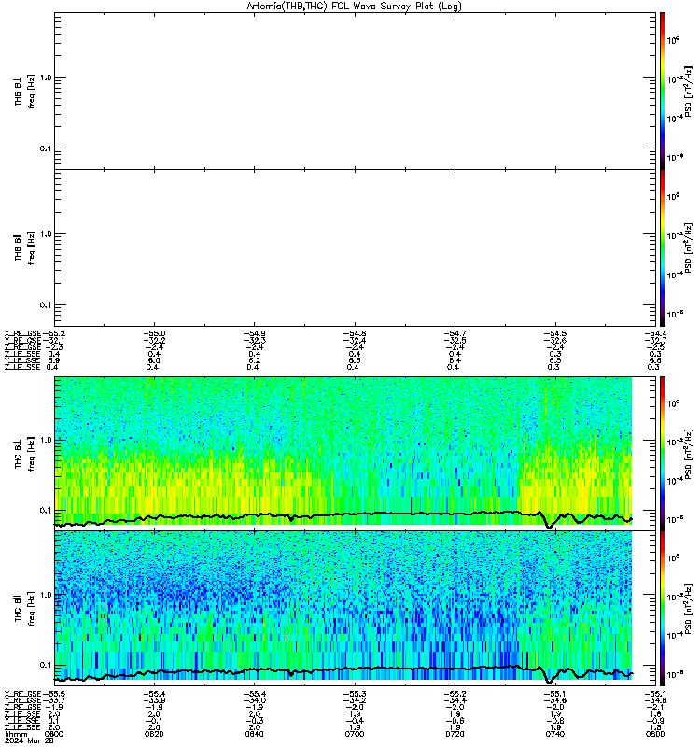Click the '-34.4' Y_RE_GSE value
Viewport: 700px width, 747px height.
[x=455, y=700]
